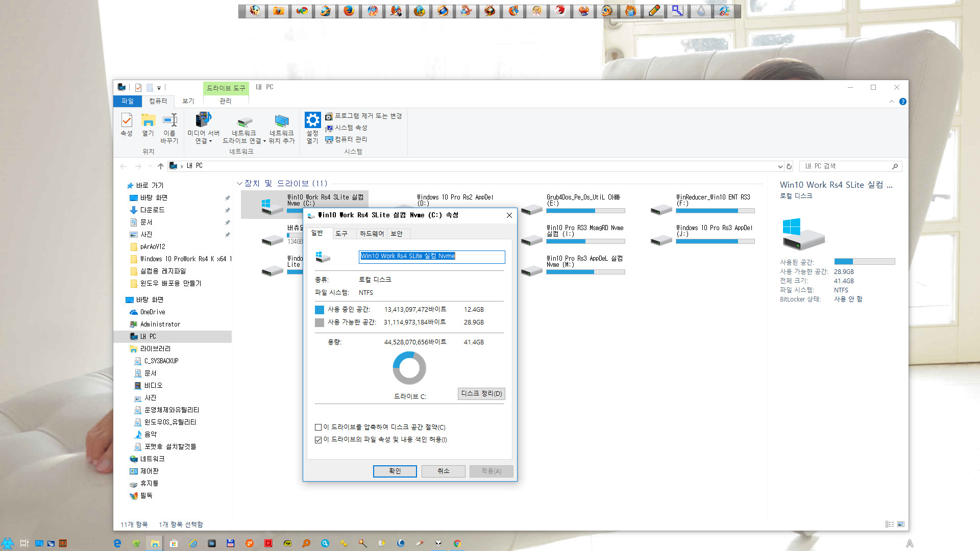Click the 속성 properties icon in the ribbon
Screen dimensions: 980x551
pos(127,120)
